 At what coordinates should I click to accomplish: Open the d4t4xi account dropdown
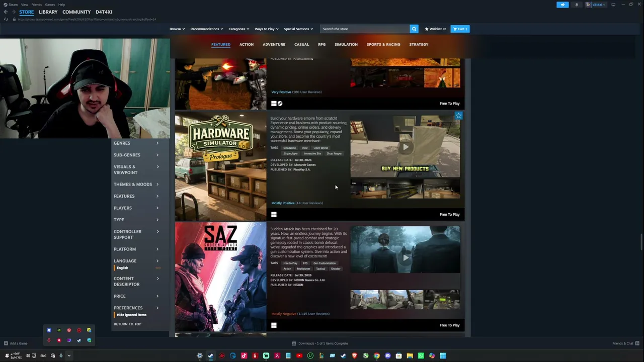click(596, 5)
